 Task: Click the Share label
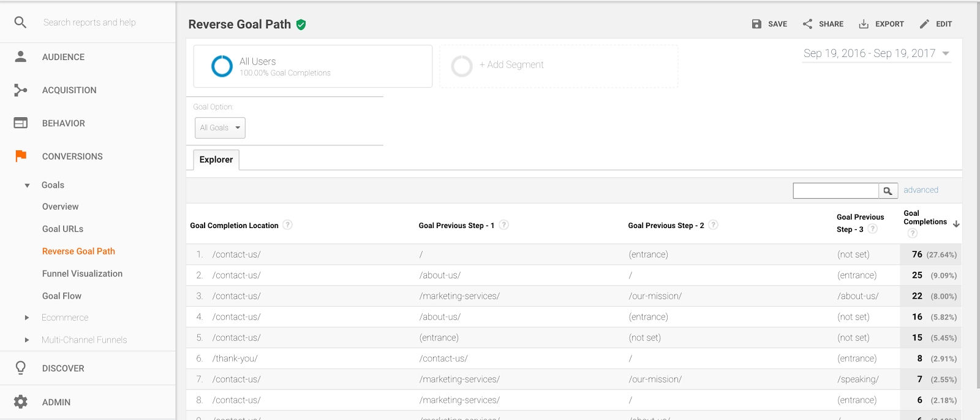click(831, 24)
